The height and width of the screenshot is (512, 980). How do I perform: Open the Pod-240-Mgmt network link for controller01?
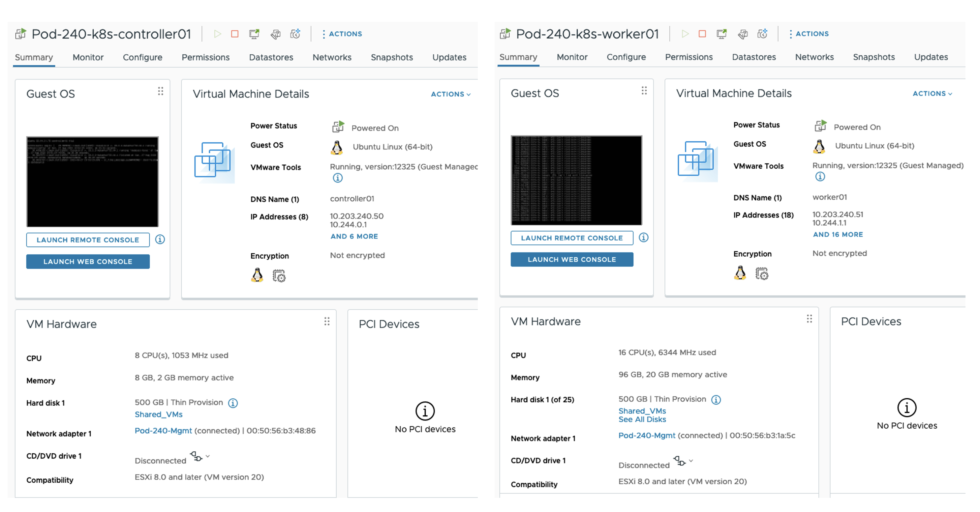pyautogui.click(x=163, y=431)
